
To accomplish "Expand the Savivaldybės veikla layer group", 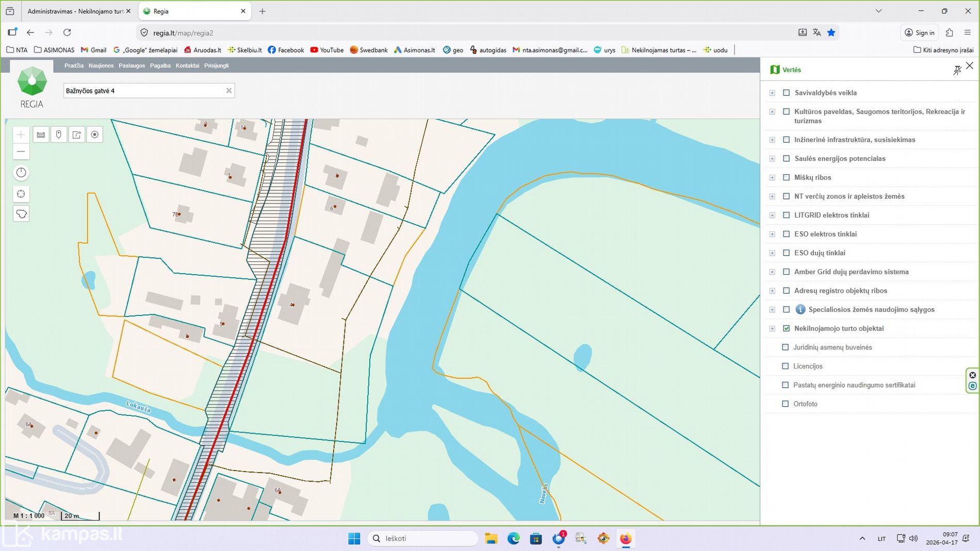I will [x=772, y=93].
